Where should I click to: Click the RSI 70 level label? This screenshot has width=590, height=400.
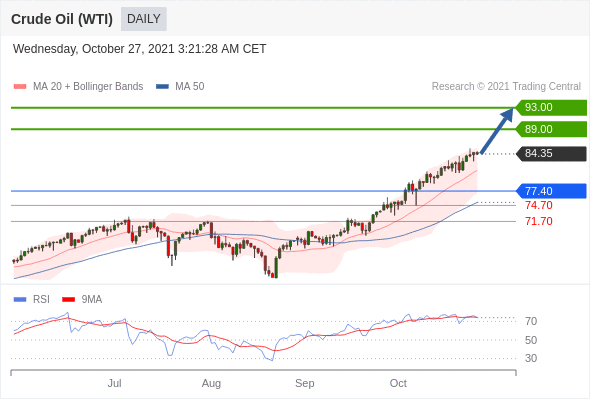point(531,321)
